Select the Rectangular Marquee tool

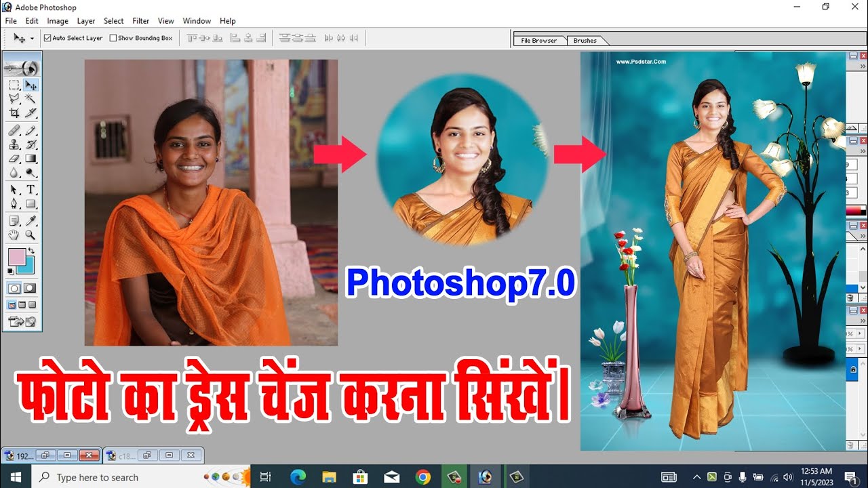click(x=14, y=85)
